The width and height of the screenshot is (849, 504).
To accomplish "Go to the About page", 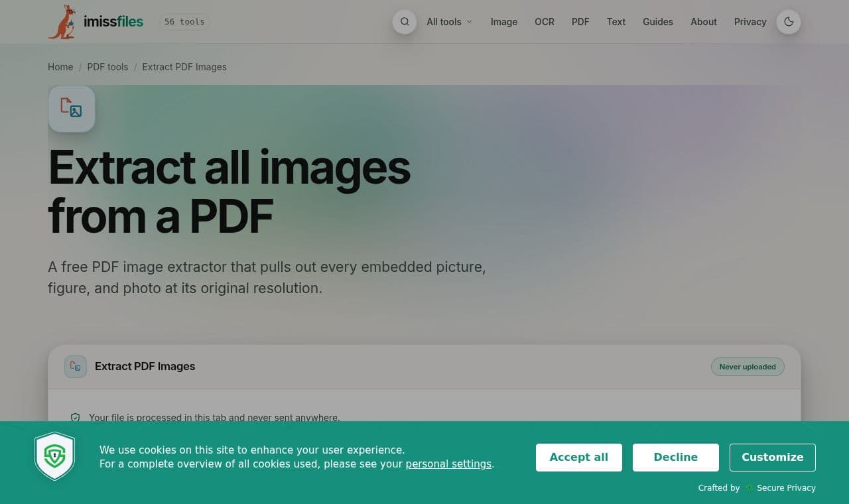I will tap(704, 22).
